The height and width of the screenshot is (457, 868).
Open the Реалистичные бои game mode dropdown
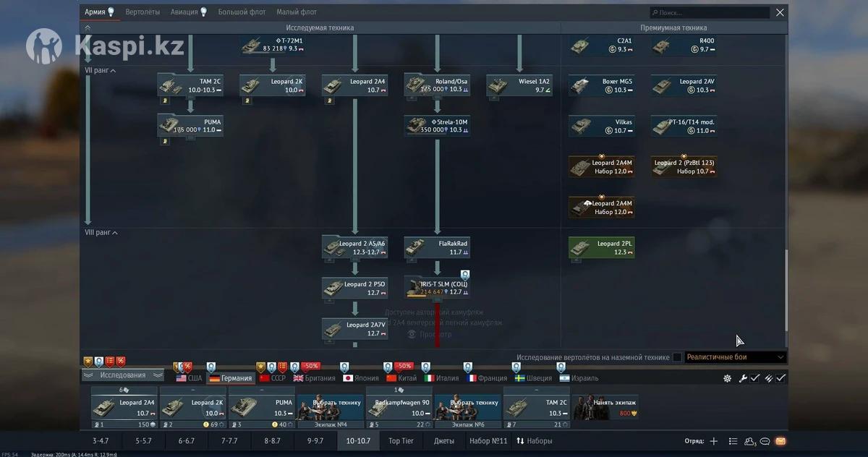click(735, 357)
